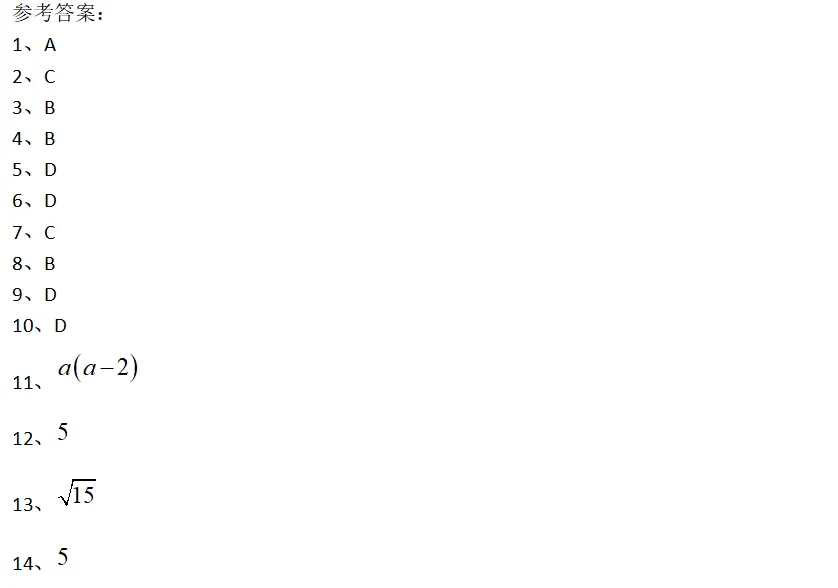Screen dimensions: 838x588
Task: Click answer line 8、B
Action: [34, 264]
